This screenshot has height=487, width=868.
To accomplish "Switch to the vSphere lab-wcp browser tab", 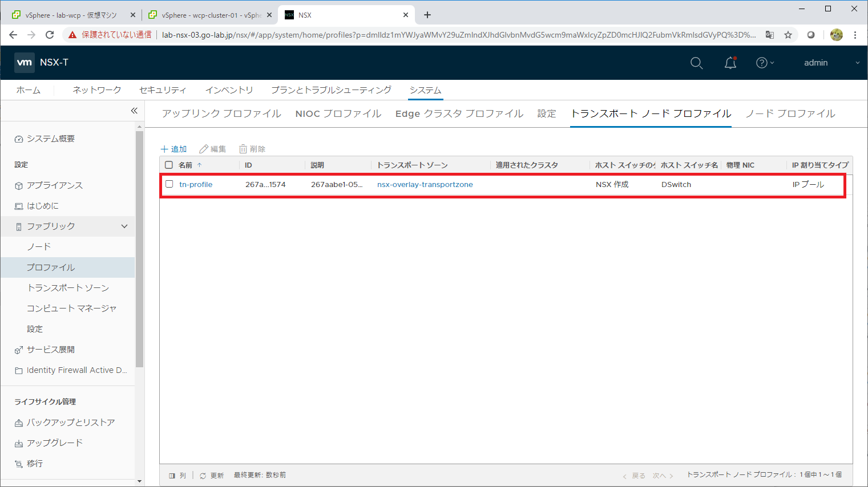I will pos(72,15).
